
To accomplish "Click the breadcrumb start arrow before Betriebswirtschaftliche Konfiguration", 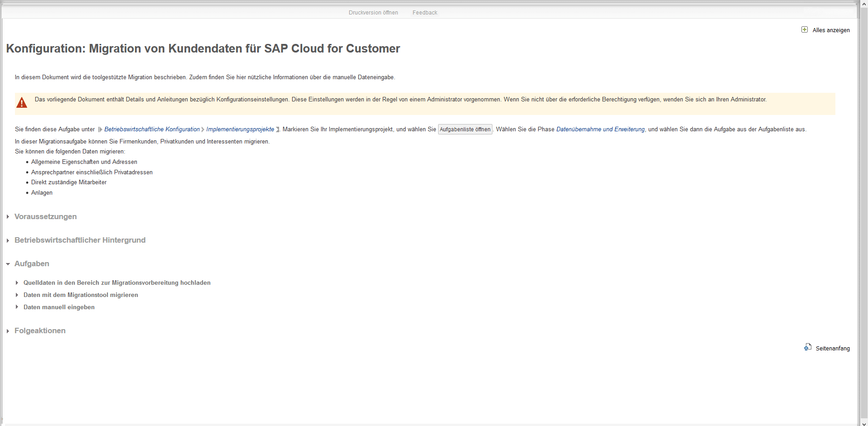I will click(x=100, y=129).
